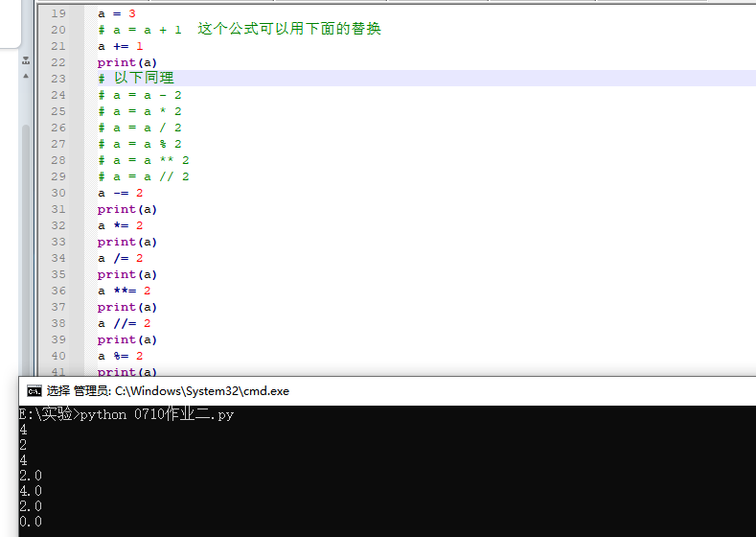The height and width of the screenshot is (537, 756).
Task: Click 'print(a)' on line 39
Action: 127,339
